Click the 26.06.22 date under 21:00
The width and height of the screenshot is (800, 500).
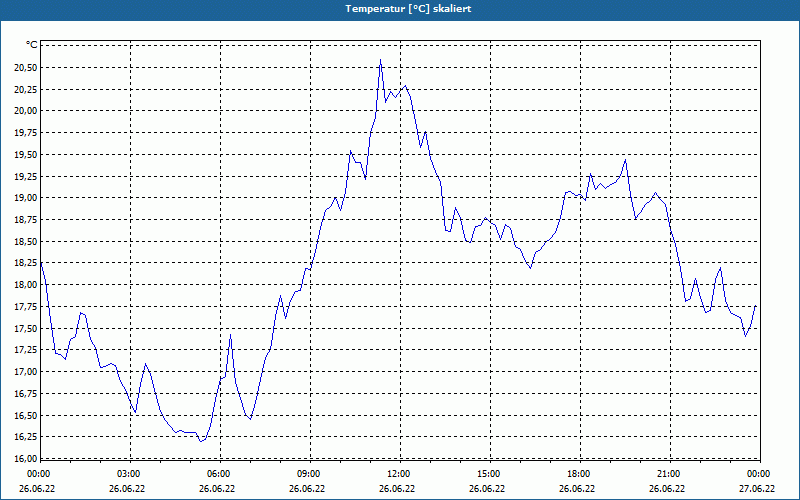coord(667,488)
